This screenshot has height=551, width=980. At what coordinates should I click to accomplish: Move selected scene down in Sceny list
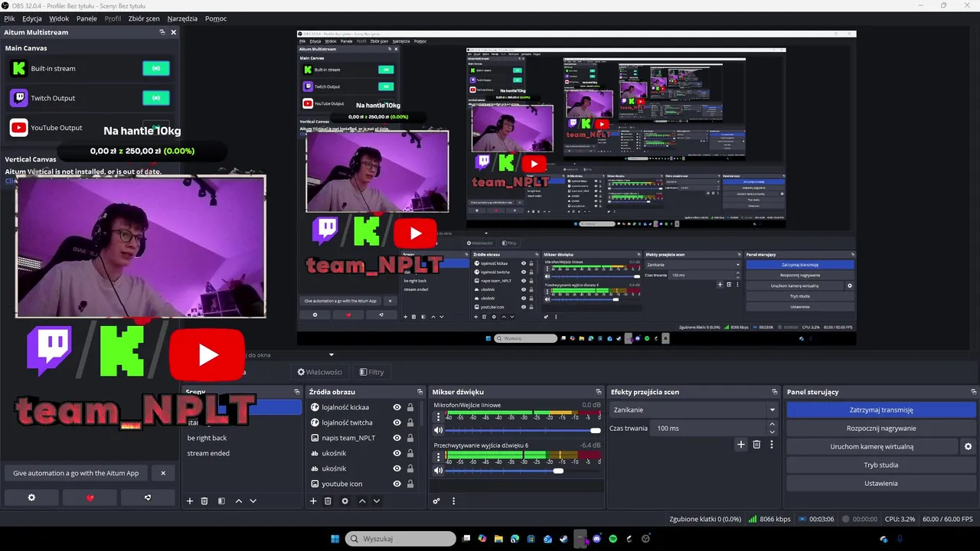pos(253,501)
